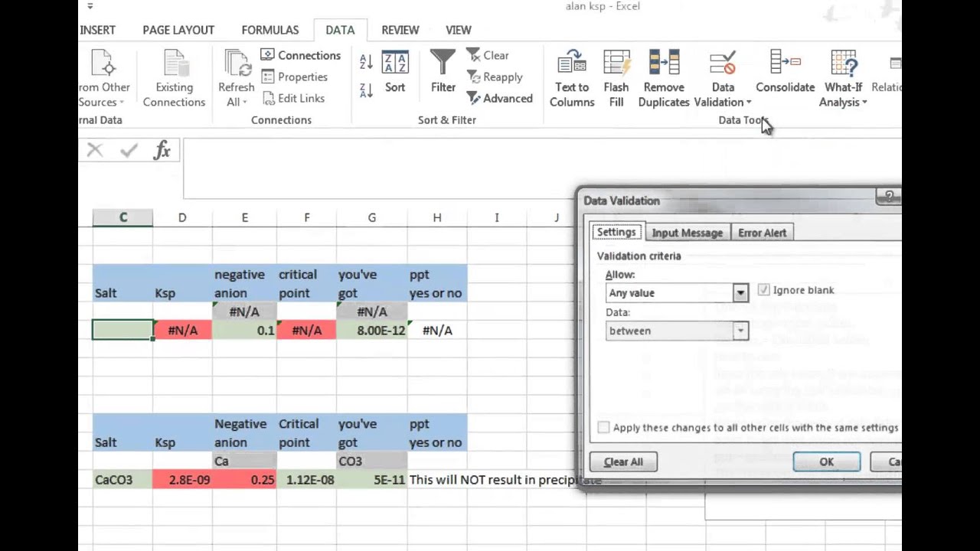Open the Sort dialog

click(x=395, y=73)
